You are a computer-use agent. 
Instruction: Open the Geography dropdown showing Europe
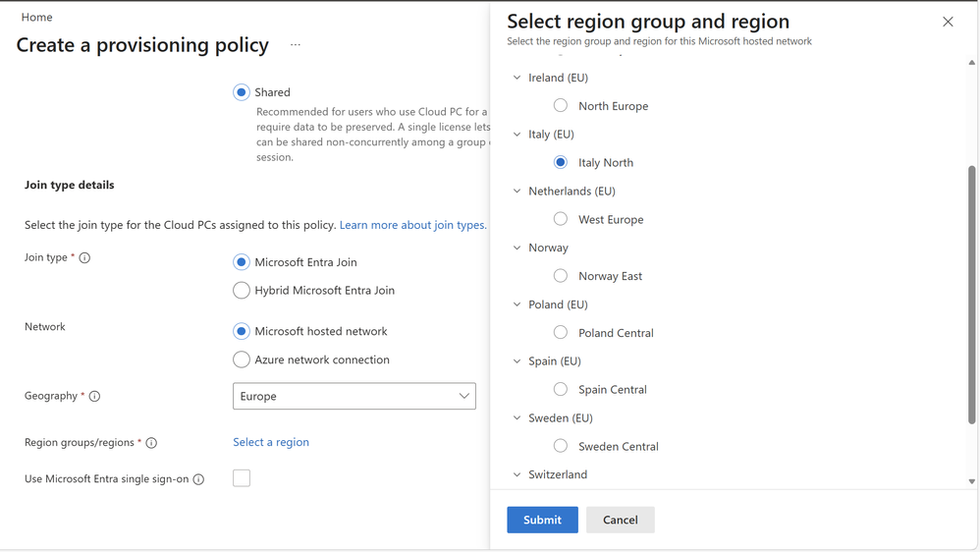point(354,397)
